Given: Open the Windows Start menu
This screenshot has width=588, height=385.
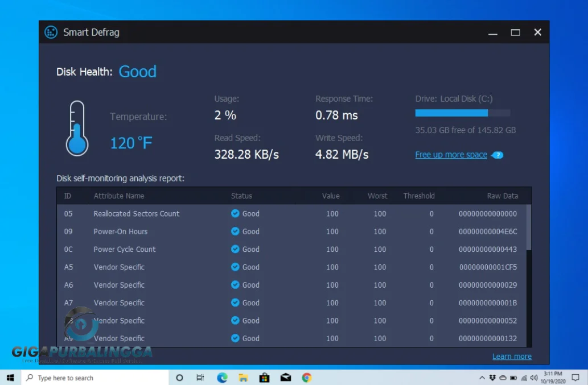Looking at the screenshot, I should 10,378.
